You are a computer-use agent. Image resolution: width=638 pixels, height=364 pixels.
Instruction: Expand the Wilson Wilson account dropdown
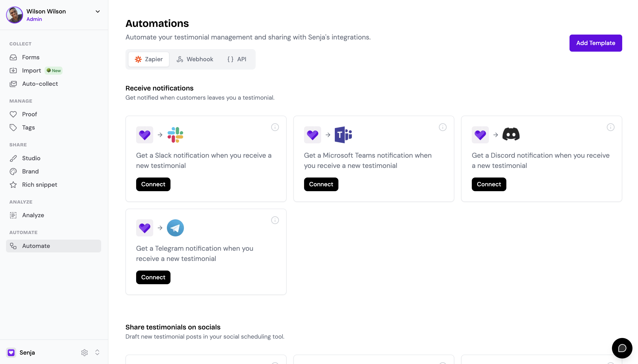(x=98, y=12)
